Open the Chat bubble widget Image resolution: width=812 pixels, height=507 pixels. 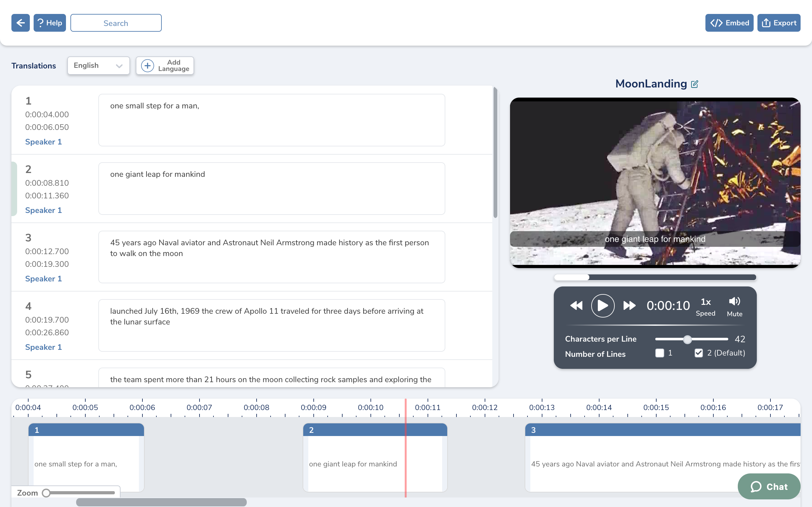tap(769, 486)
